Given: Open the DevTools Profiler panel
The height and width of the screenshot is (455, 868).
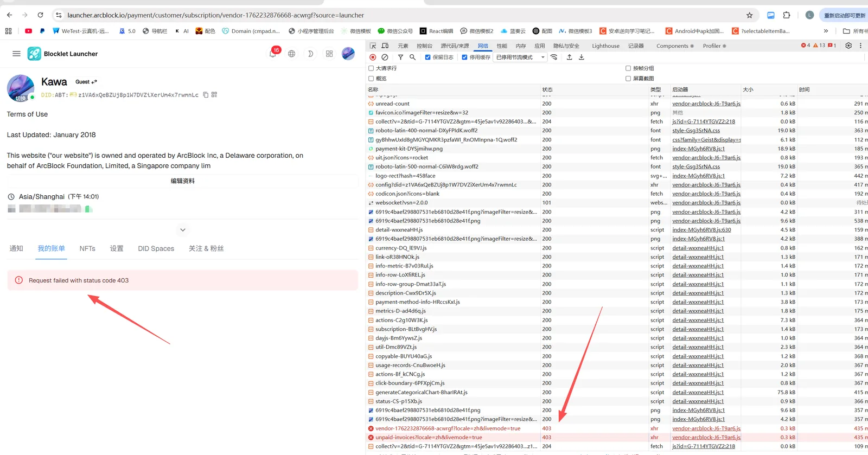Looking at the screenshot, I should [714, 46].
